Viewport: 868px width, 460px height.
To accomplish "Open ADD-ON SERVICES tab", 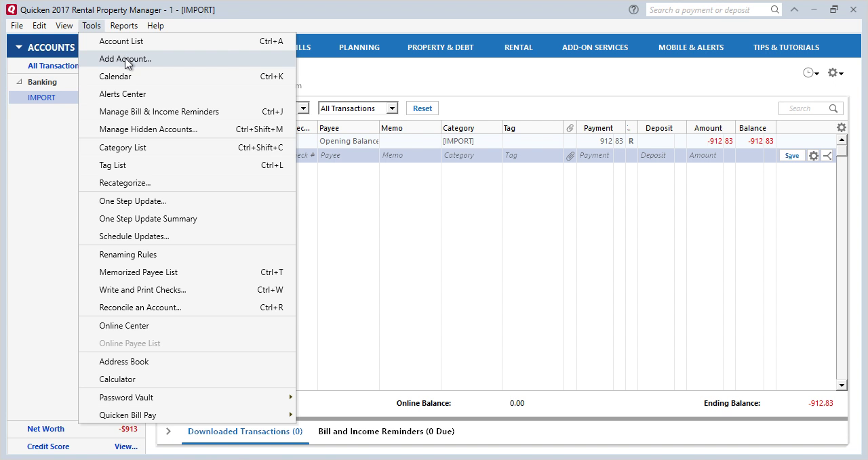I will pos(595,47).
